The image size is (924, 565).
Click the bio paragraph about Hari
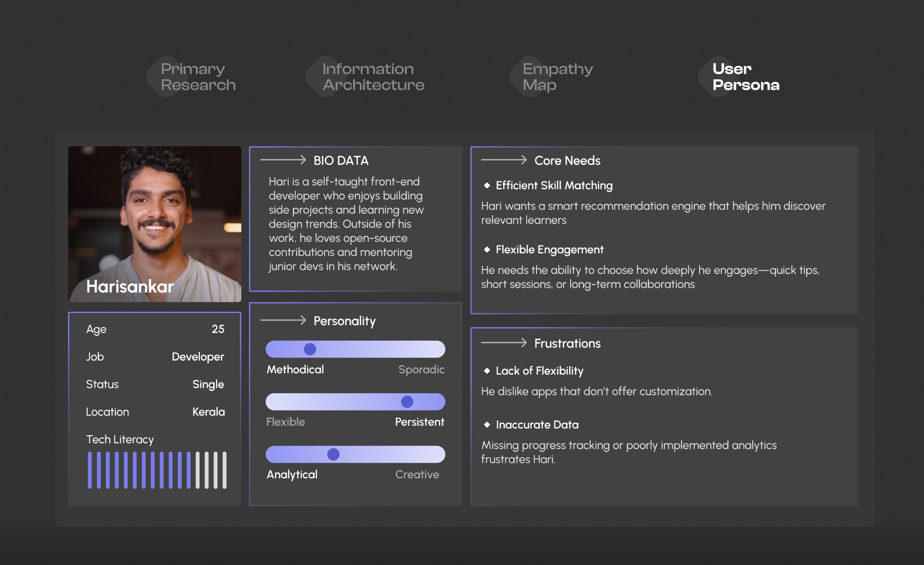tap(346, 224)
